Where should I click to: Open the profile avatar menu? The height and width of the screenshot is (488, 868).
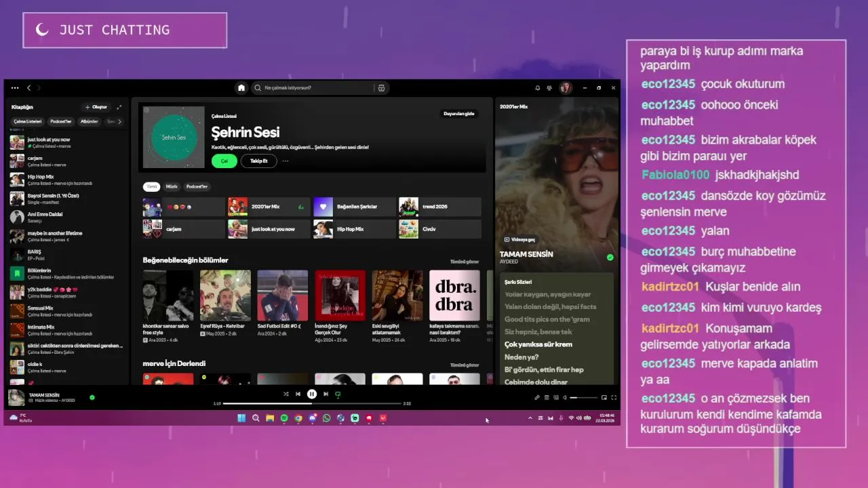coord(566,88)
